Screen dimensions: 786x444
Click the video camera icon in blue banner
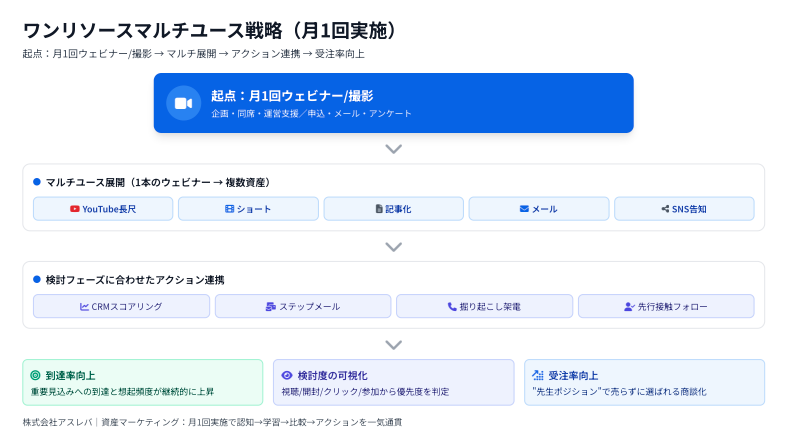(x=183, y=103)
